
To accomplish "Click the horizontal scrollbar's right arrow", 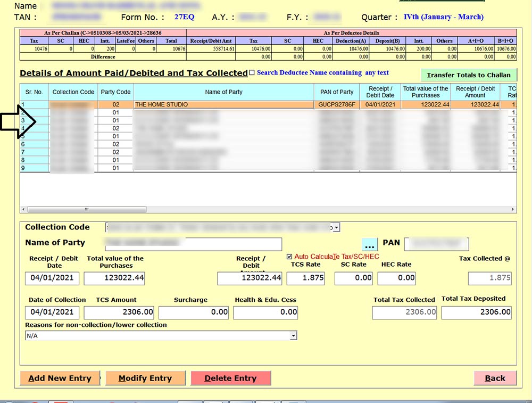I will tap(513, 209).
